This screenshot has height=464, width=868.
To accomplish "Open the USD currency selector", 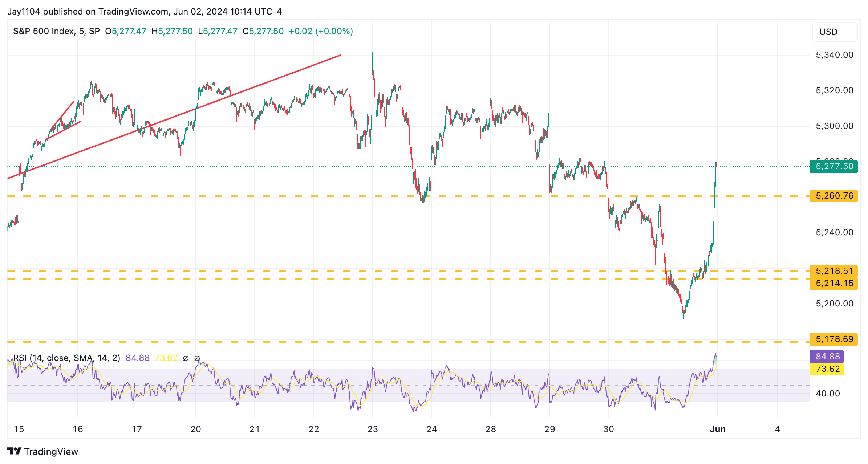I will tap(835, 32).
